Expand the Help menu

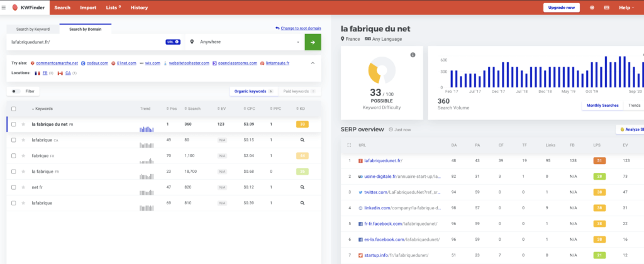click(x=627, y=8)
